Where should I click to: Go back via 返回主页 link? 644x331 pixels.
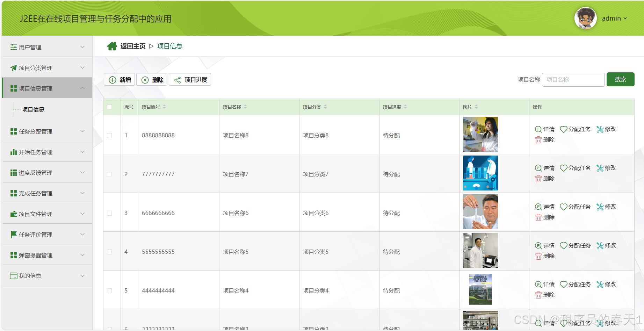[x=133, y=46]
